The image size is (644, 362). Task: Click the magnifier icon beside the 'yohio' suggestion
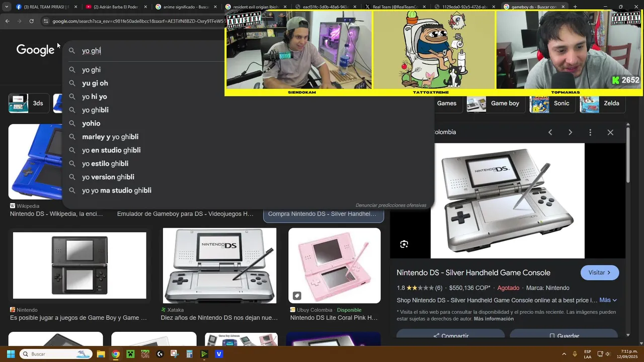[x=72, y=123]
